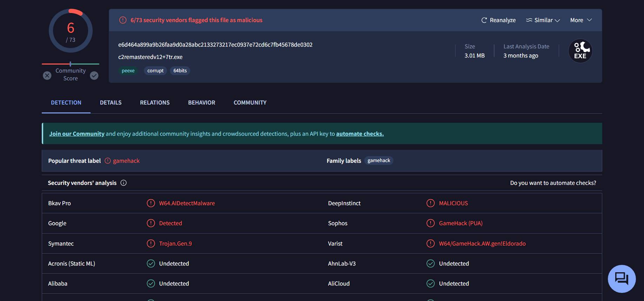Screen dimensions: 644x301
Task: Click the 3.01 MB size value
Action: (474, 56)
